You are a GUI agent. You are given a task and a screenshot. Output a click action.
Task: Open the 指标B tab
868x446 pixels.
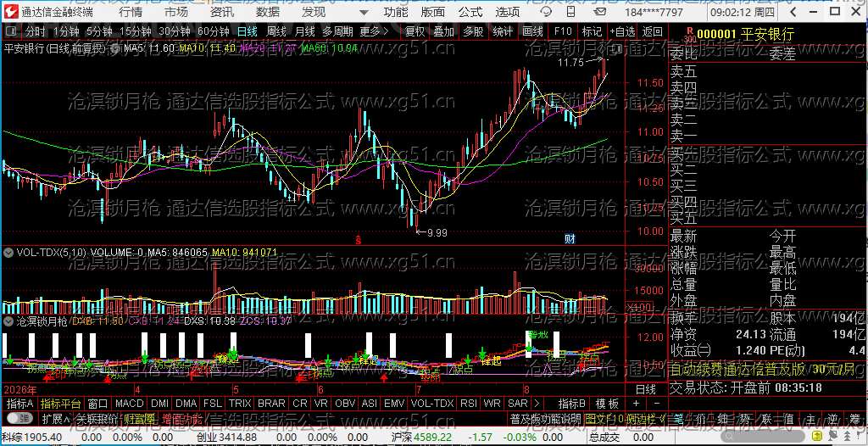tap(572, 404)
